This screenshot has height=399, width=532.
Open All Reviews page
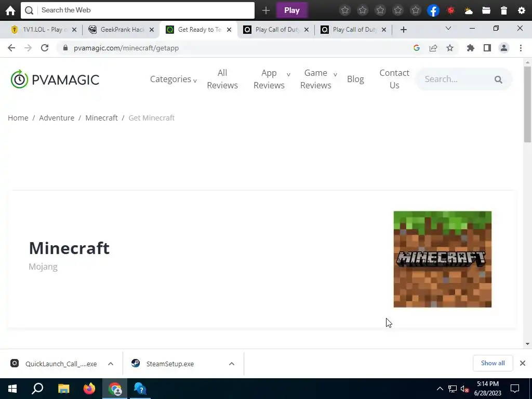click(222, 79)
